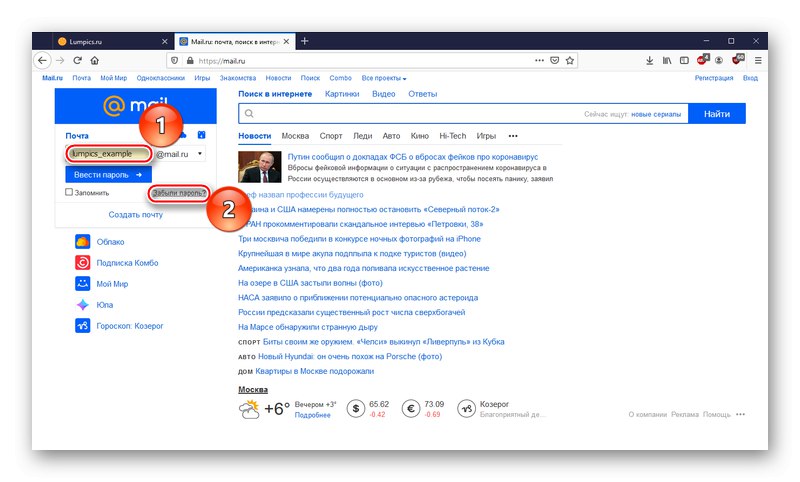The height and width of the screenshot is (482, 800).
Task: Click the dollar exchange rate icon
Action: coord(356,409)
